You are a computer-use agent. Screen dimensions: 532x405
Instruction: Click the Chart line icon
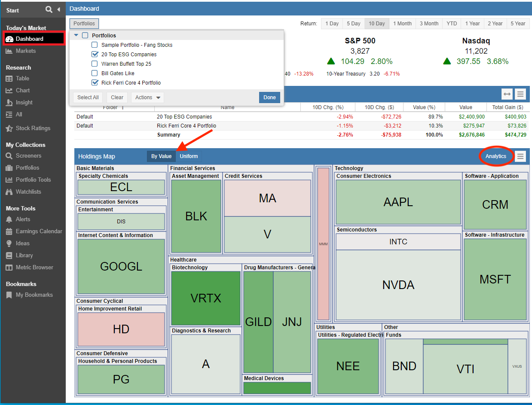[9, 91]
